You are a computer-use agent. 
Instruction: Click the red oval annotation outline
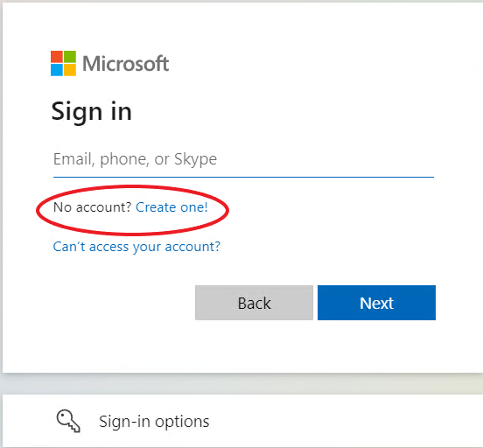tap(133, 186)
